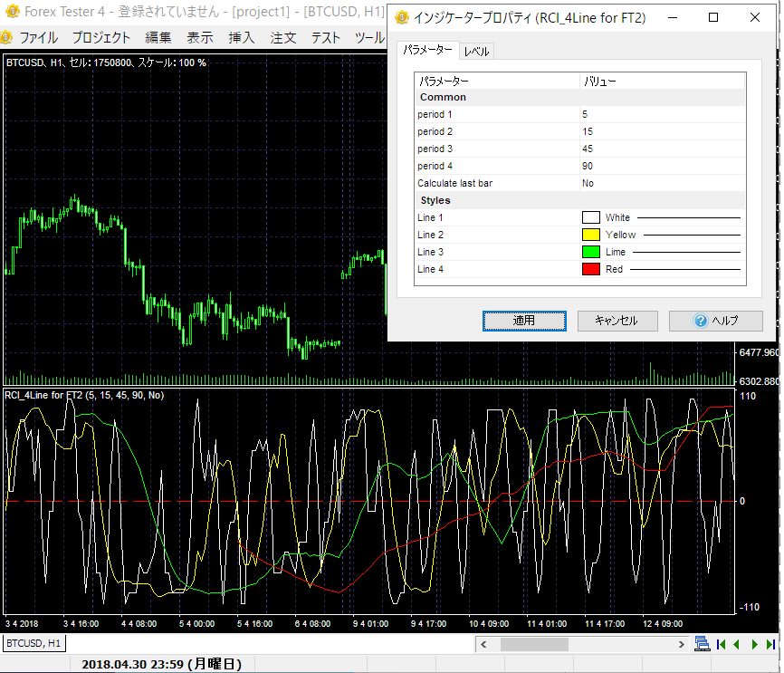
Task: Click the horizontal scrollbar right arrow
Action: (x=681, y=644)
